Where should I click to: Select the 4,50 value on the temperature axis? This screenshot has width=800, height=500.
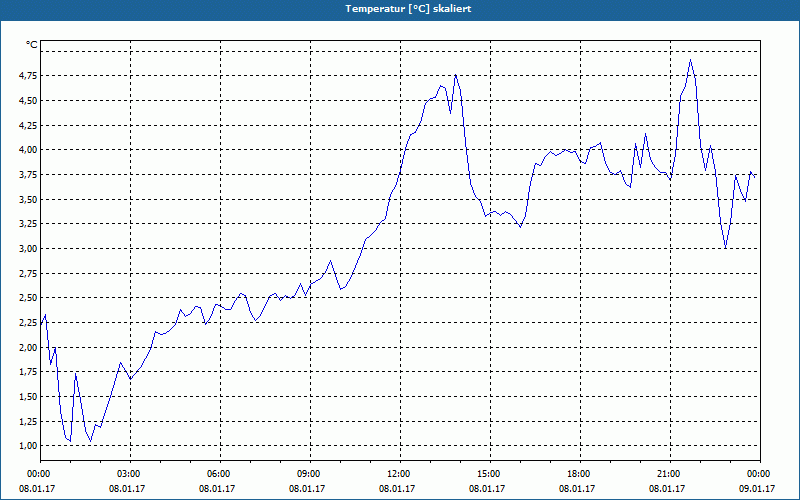point(28,101)
